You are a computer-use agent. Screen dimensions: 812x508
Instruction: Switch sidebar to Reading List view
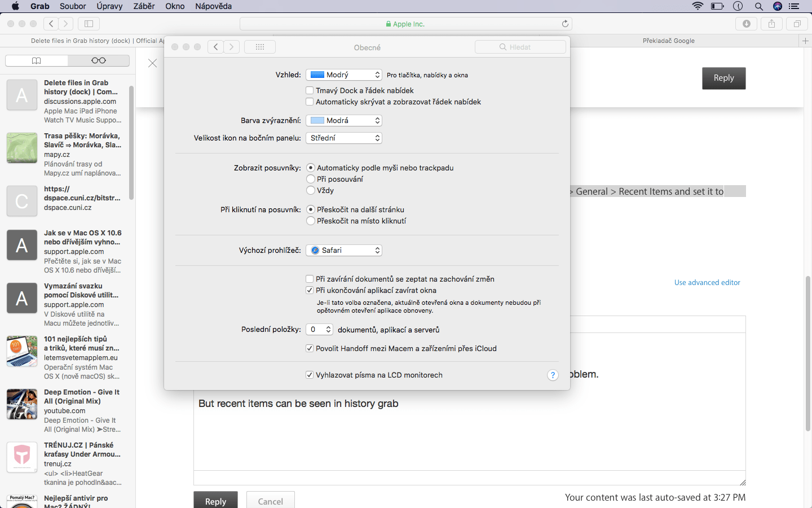(99, 60)
